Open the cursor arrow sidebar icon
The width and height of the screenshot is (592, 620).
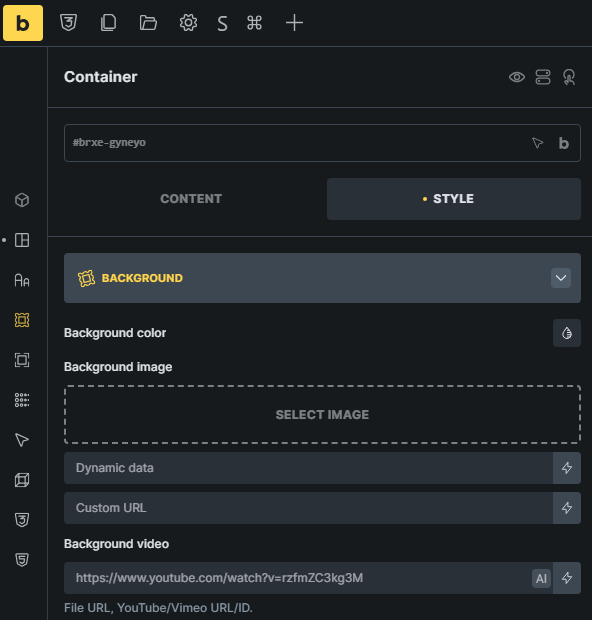click(x=22, y=440)
